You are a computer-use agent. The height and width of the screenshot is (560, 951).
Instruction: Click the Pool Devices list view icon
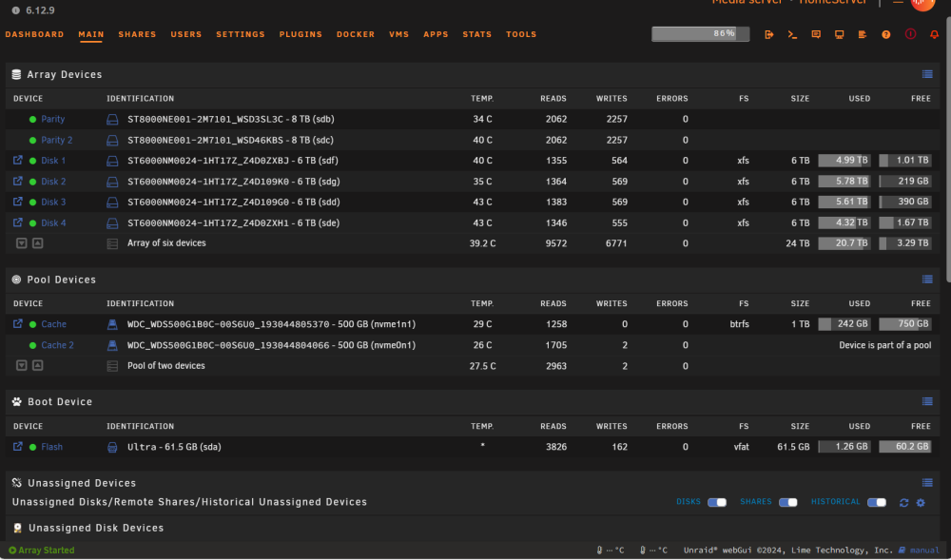click(x=927, y=280)
